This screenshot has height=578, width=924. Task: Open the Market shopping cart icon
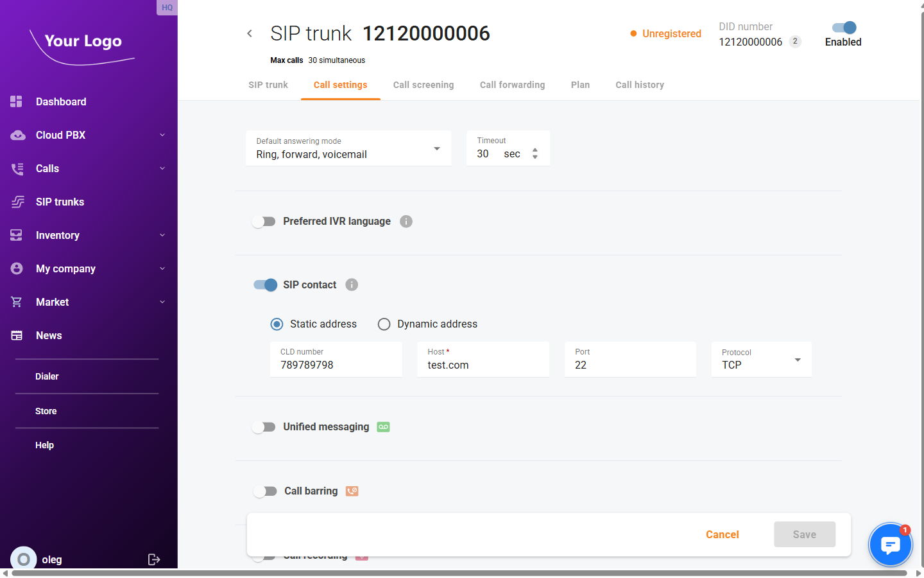(x=17, y=302)
